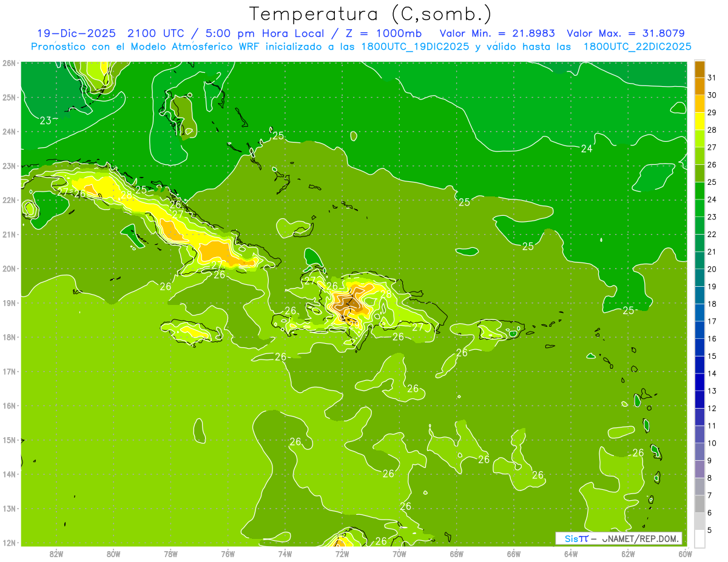728x562 pixels.
Task: Click the 62W longitude label
Action: coord(628,554)
